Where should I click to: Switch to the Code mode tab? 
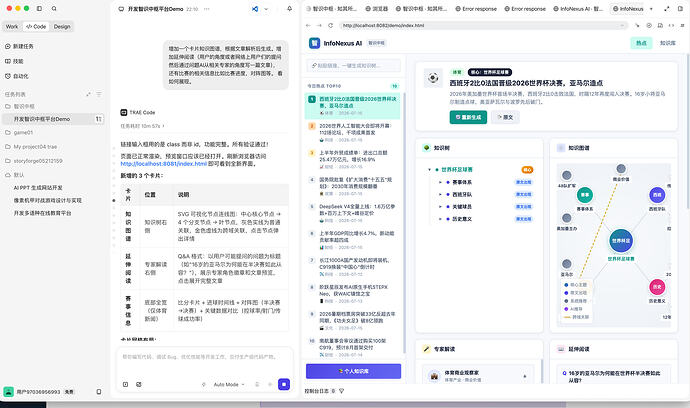36,26
